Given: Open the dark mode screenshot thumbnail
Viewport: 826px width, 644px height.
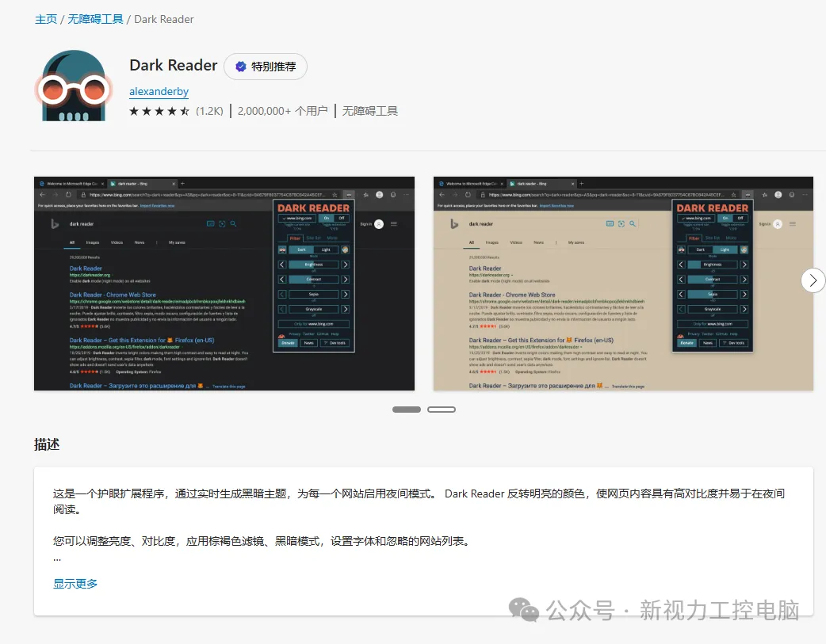Looking at the screenshot, I should point(224,284).
